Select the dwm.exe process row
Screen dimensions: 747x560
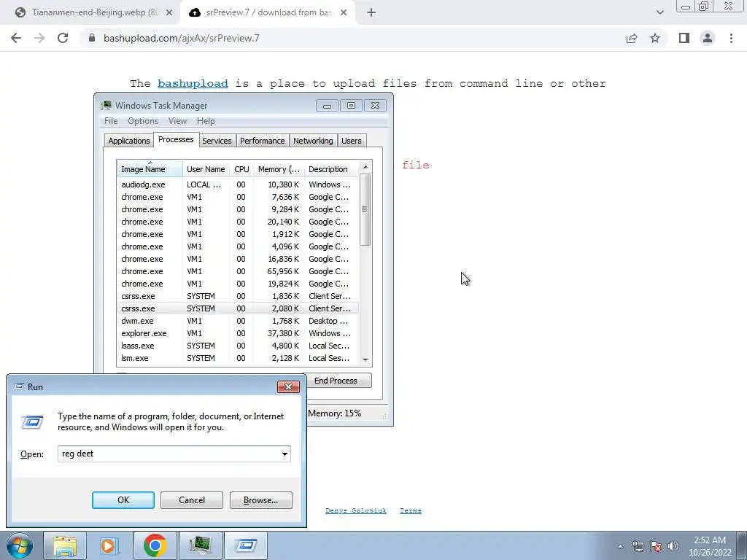coord(238,321)
